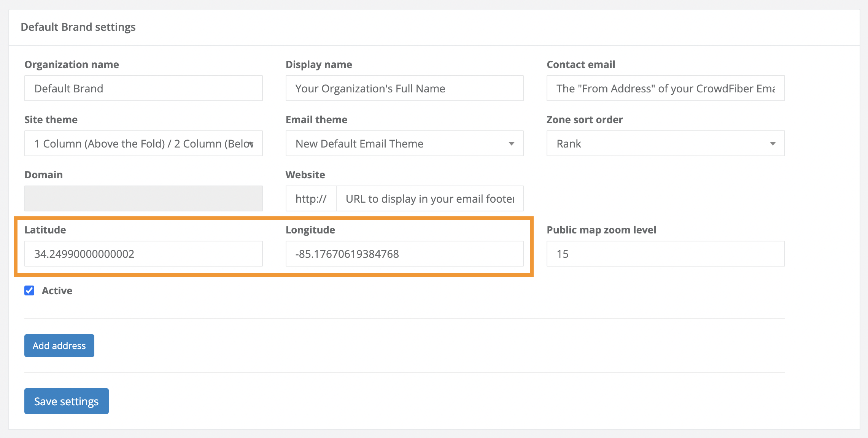Open the Site theme dropdown
The image size is (868, 438).
[x=143, y=143]
